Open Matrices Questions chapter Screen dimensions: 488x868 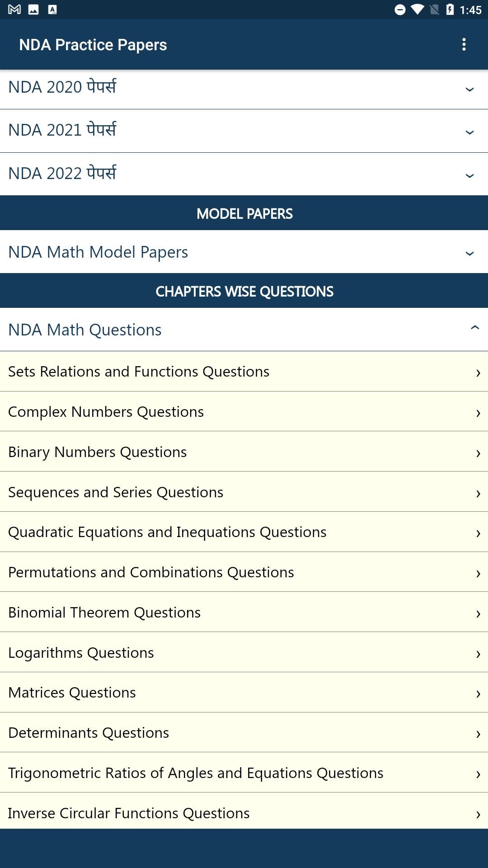[x=244, y=693]
